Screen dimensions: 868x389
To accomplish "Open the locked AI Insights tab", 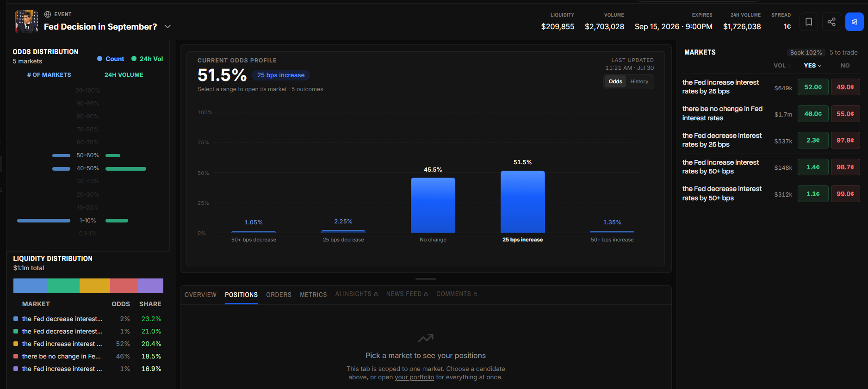I will 356,294.
